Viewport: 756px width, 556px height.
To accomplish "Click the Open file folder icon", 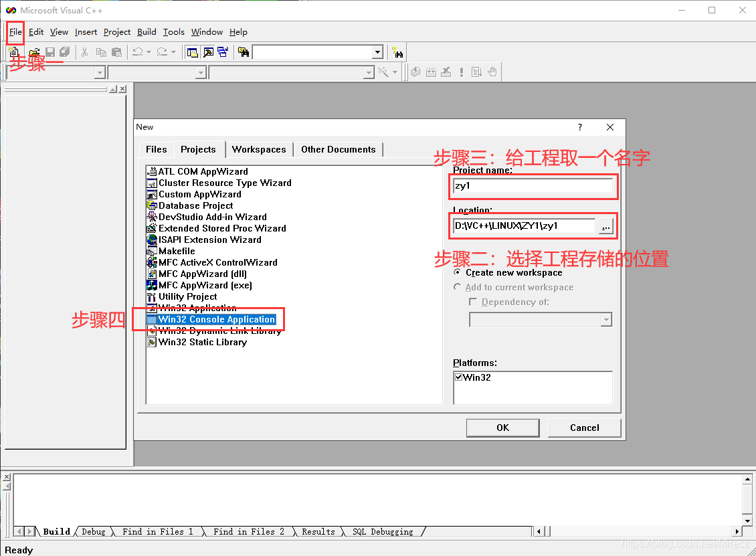I will coord(34,52).
